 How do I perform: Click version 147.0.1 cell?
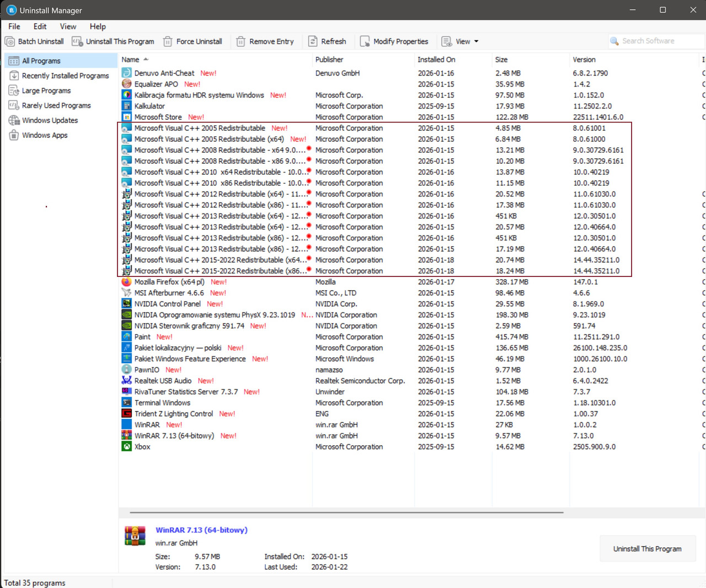pos(585,282)
